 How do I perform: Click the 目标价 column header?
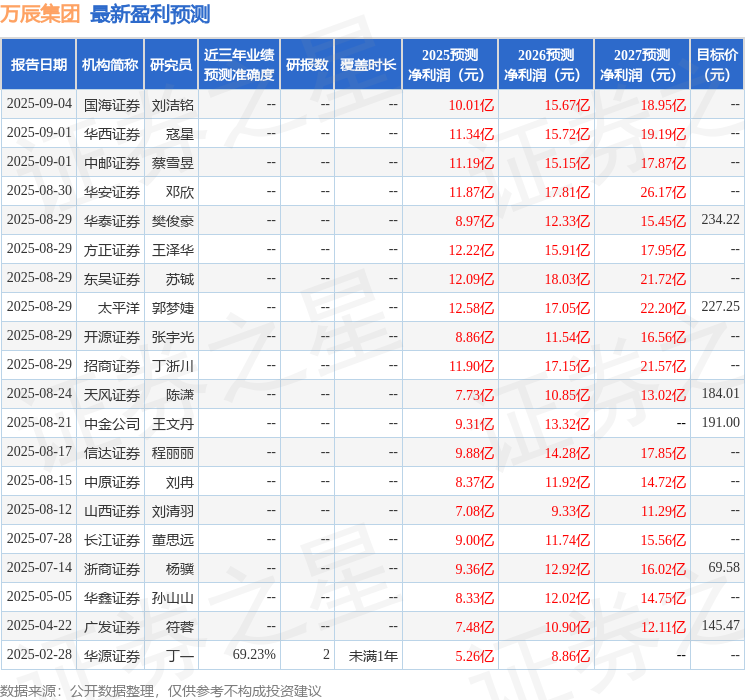click(716, 65)
